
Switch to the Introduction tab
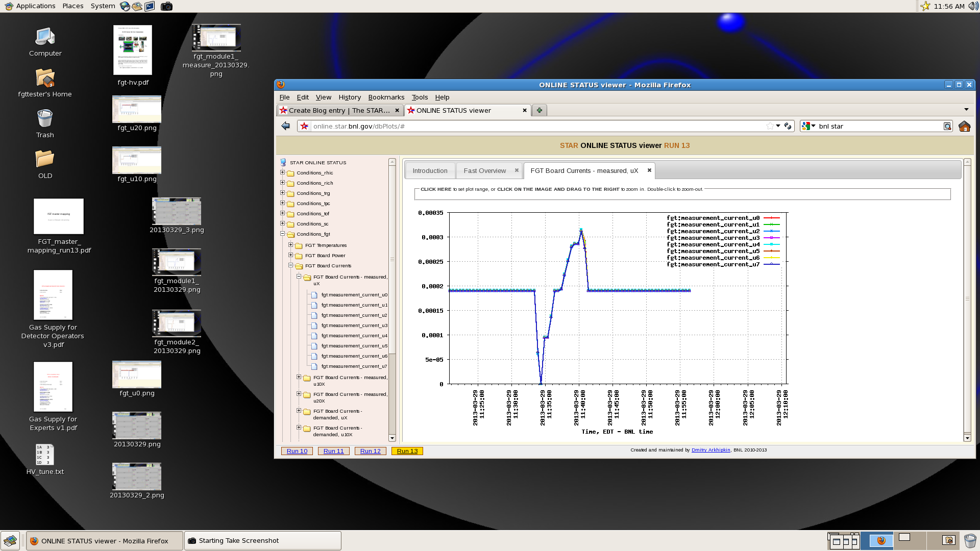(x=430, y=171)
